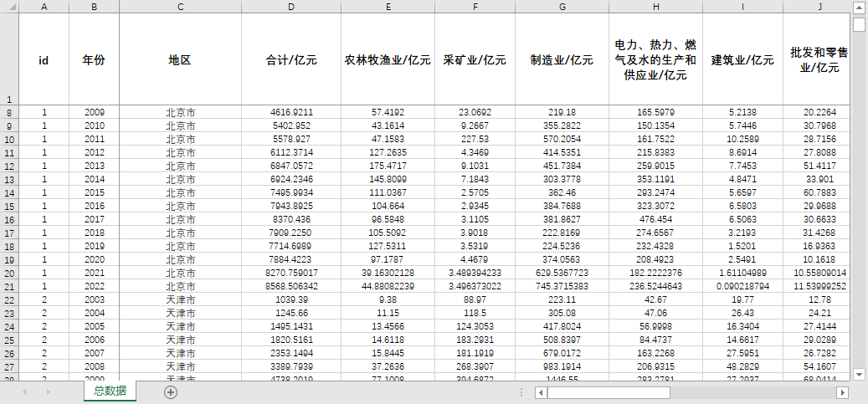This screenshot has width=868, height=404.
Task: Click vertical scrollbar down arrow
Action: 859,375
